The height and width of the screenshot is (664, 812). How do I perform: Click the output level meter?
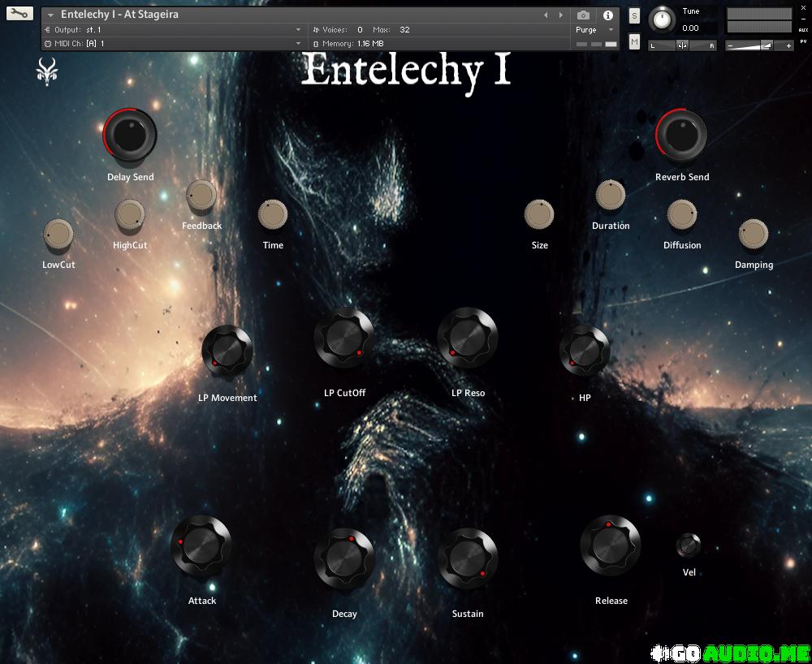[x=759, y=21]
